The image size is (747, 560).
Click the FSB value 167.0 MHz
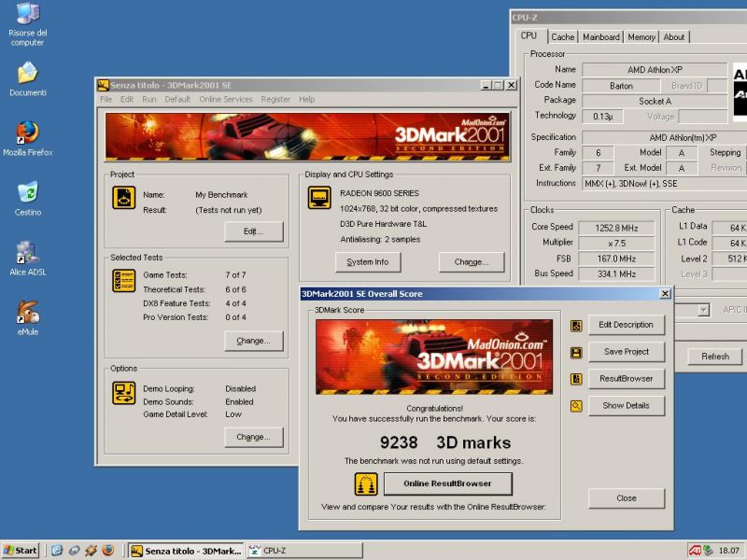(616, 259)
